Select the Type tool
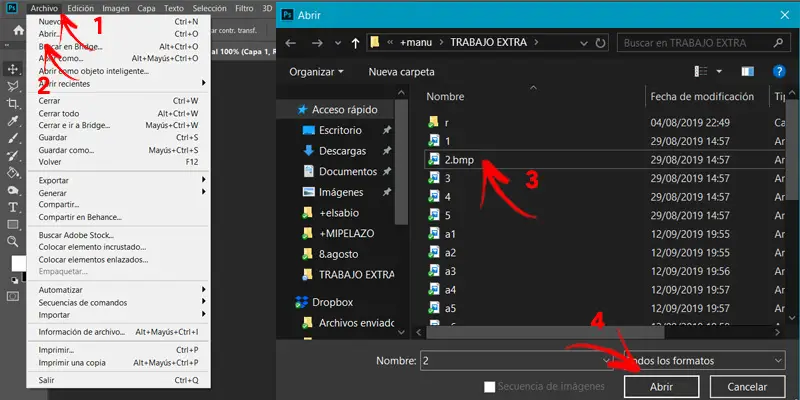 pos(13,207)
